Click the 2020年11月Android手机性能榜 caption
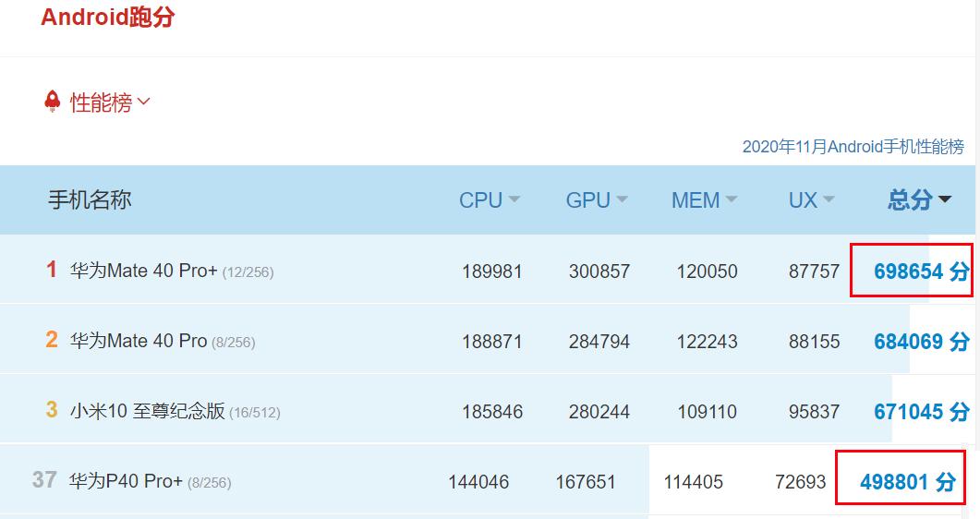Screen dimensions: 980x519 853,147
